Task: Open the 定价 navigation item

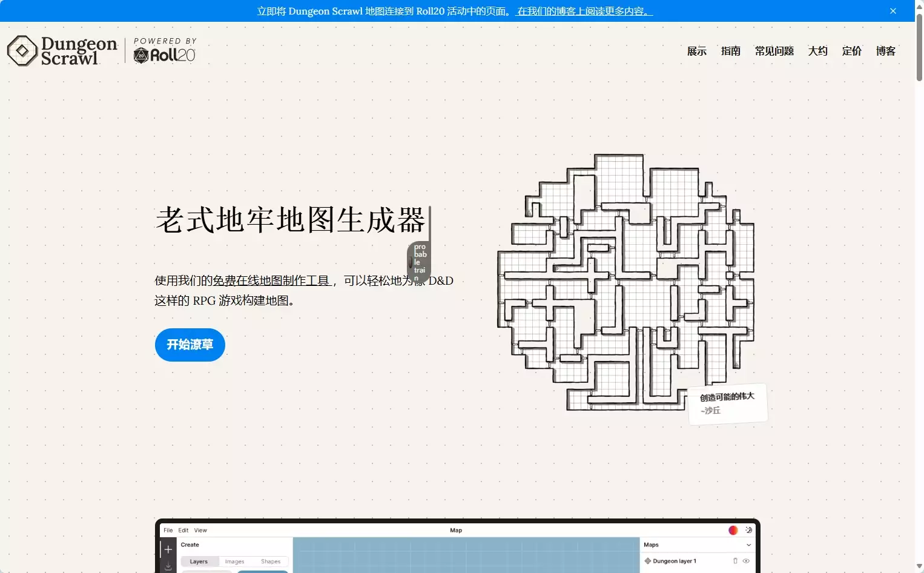Action: (852, 51)
